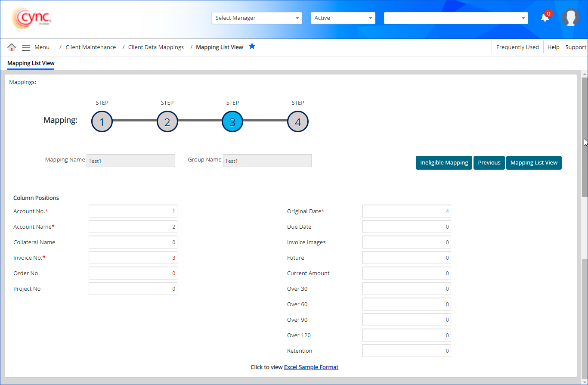Screen dimensions: 588x385
Task: Click the user profile avatar
Action: pos(570,18)
